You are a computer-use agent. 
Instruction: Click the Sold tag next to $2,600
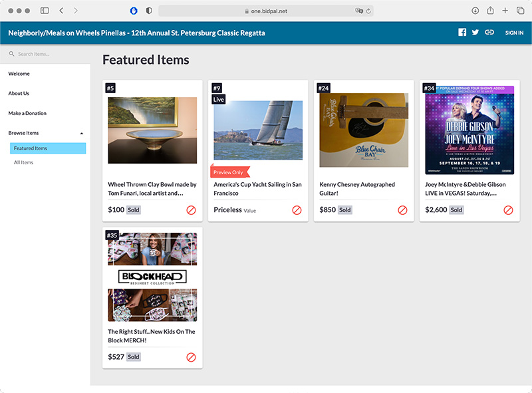pyautogui.click(x=456, y=209)
